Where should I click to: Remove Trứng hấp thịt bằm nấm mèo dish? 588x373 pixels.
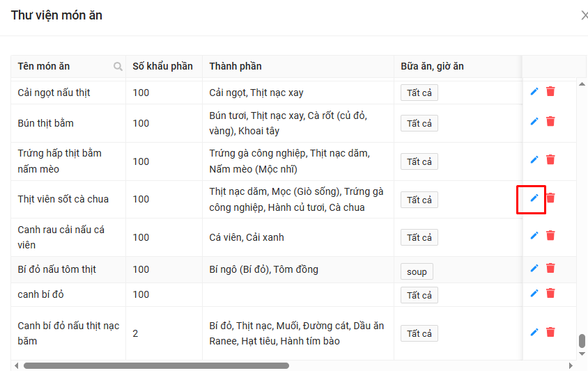pos(550,159)
